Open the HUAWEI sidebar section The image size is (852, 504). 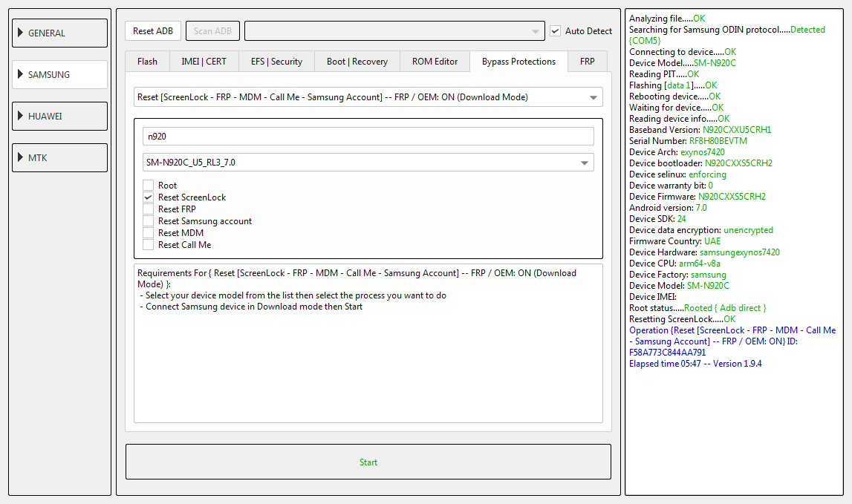tap(59, 117)
